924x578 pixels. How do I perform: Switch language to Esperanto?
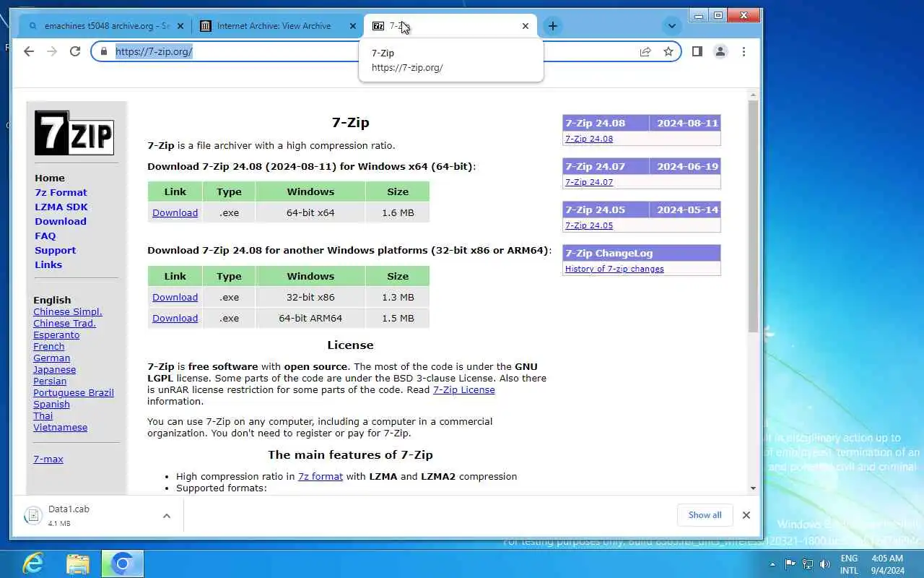click(x=56, y=335)
